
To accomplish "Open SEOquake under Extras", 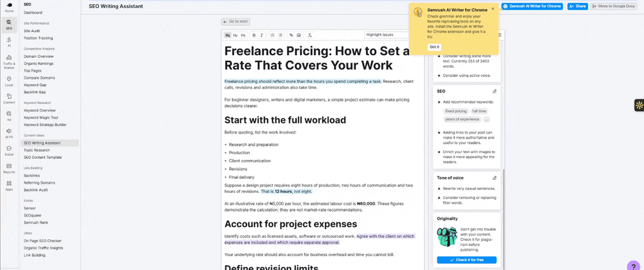I will (x=33, y=215).
